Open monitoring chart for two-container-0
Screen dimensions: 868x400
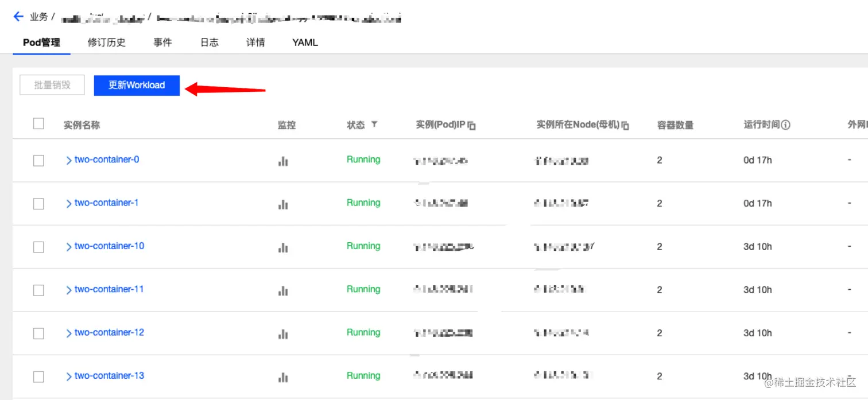click(x=282, y=161)
